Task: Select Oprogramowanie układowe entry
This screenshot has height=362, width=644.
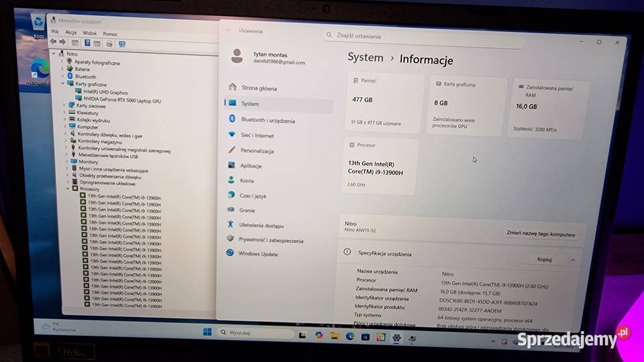Action: (107, 183)
